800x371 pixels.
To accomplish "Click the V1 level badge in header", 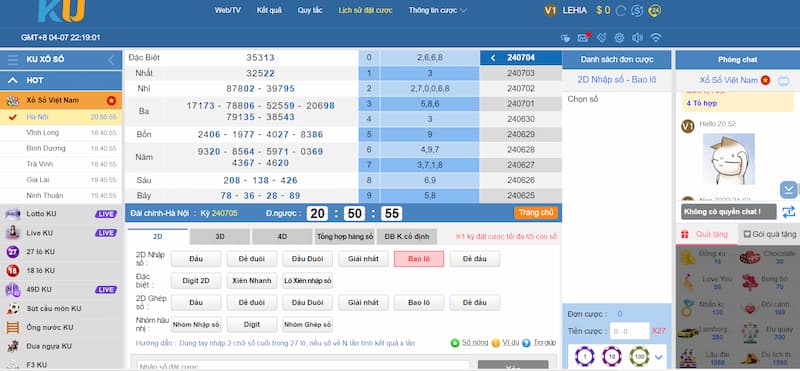I will pos(550,10).
